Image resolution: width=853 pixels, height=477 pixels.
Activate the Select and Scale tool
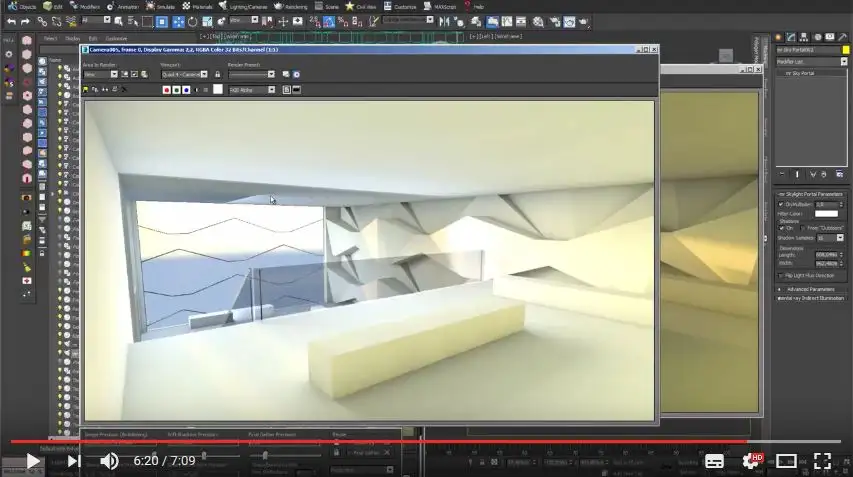[x=207, y=22]
